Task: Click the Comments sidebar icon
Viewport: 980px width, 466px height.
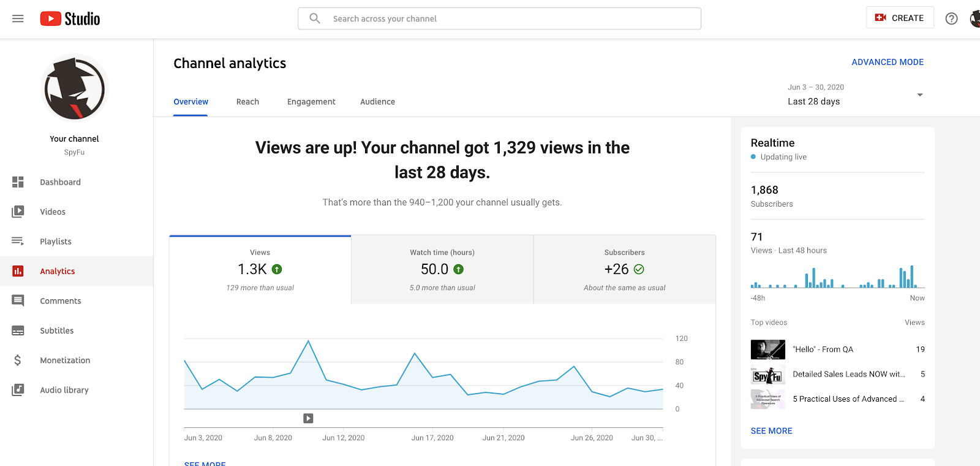Action: tap(18, 300)
